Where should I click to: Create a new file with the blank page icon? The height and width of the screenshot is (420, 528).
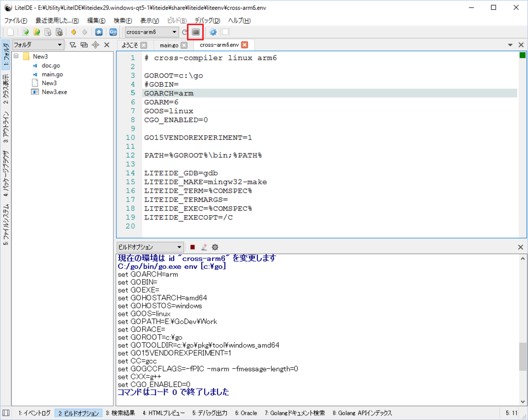pyautogui.click(x=11, y=32)
